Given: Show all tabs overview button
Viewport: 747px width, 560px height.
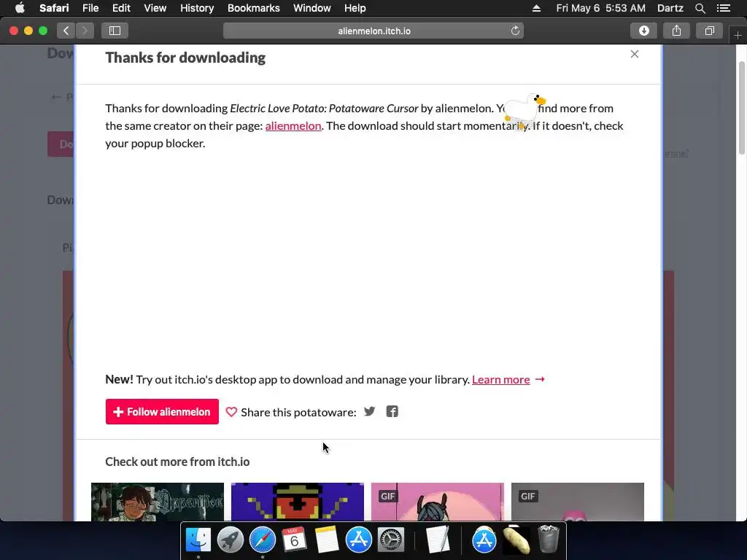Looking at the screenshot, I should (709, 31).
